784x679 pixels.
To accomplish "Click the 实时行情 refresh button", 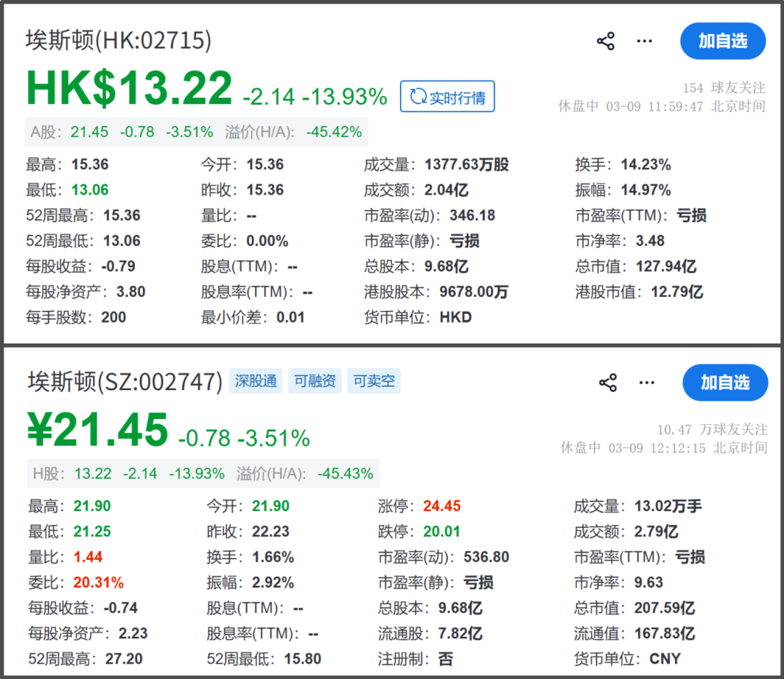I will [447, 97].
